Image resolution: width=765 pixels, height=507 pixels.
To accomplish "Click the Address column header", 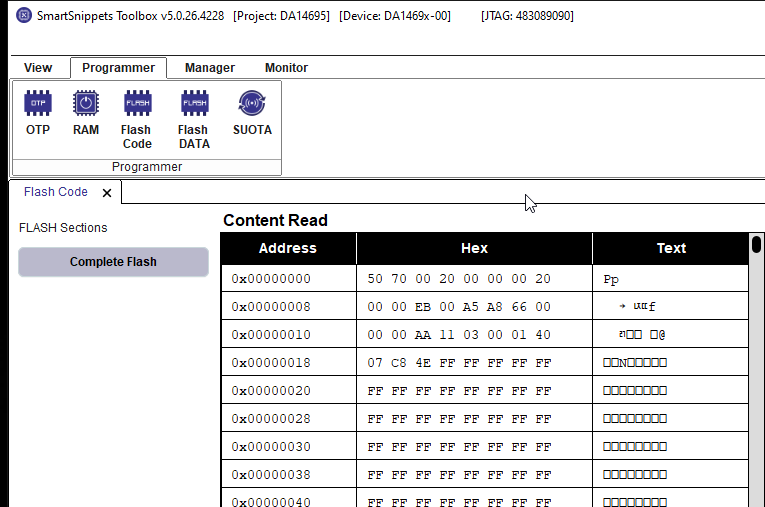I will pos(288,248).
